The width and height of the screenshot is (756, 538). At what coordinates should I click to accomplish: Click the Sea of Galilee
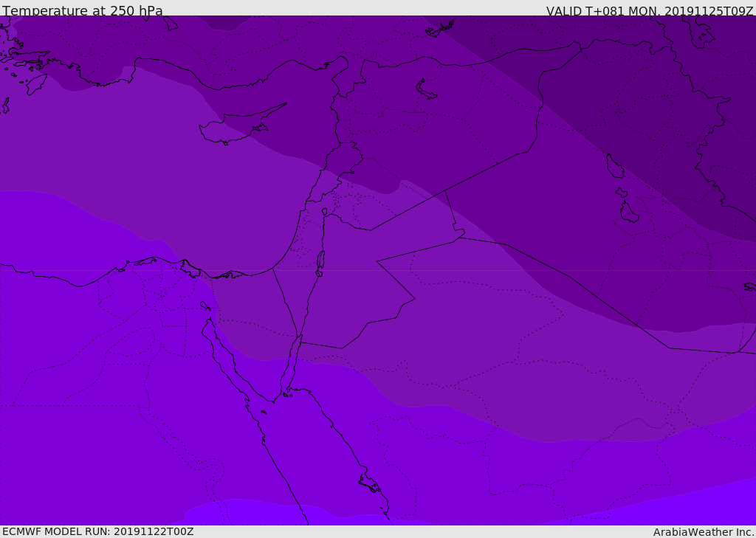click(324, 212)
